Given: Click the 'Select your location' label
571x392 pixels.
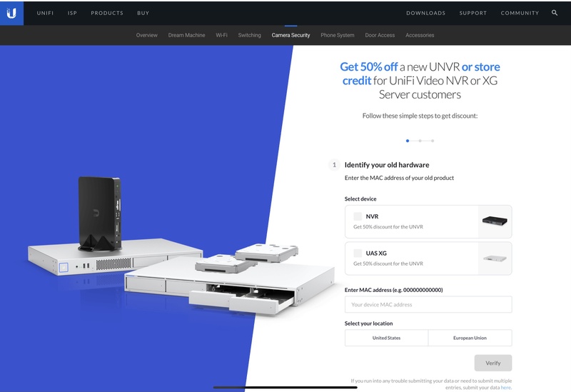Looking at the screenshot, I should (x=368, y=323).
